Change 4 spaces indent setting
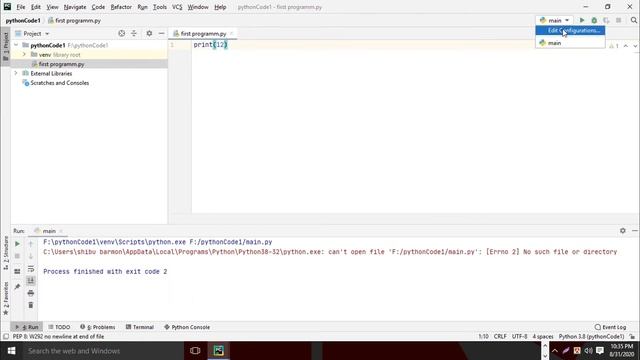The height and width of the screenshot is (360, 640). pyautogui.click(x=543, y=337)
